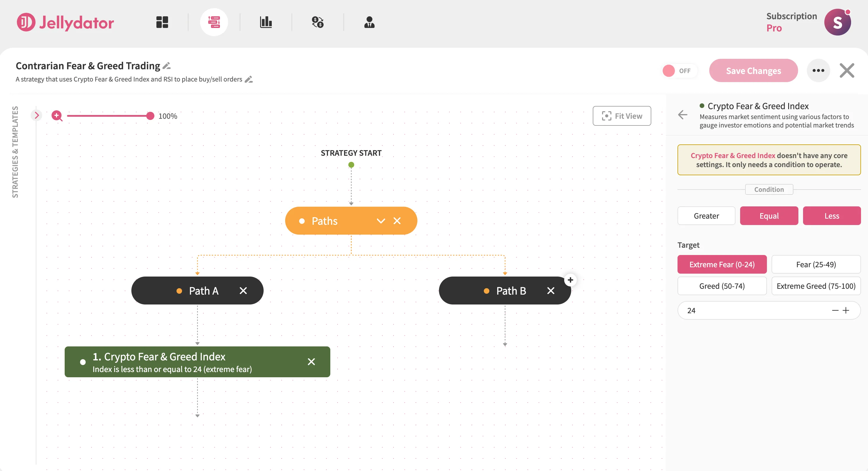Expand the Paths node dropdown chevron
The image size is (868, 471).
(x=381, y=221)
